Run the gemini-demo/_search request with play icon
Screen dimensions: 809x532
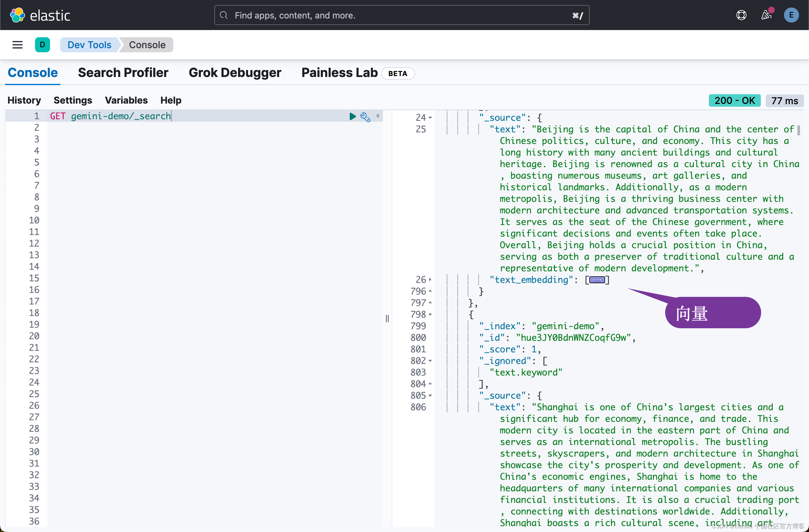[x=352, y=116]
